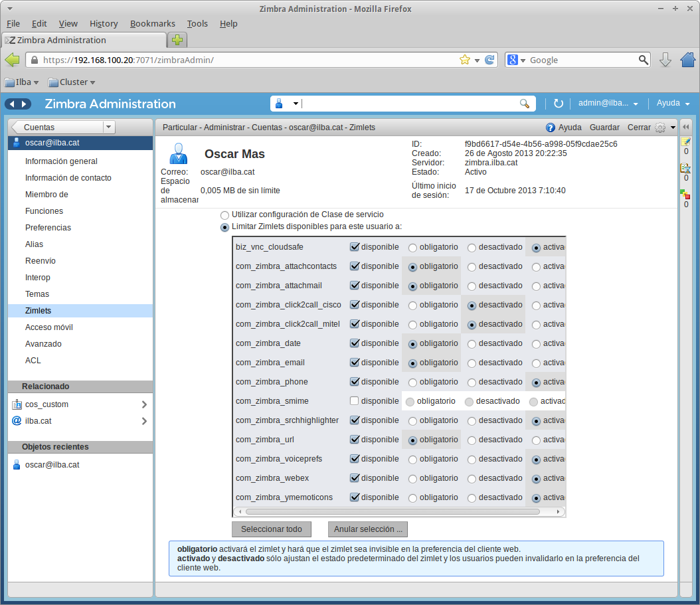Select 'Utilizar configuración de Clase de servicio' option

pyautogui.click(x=224, y=215)
